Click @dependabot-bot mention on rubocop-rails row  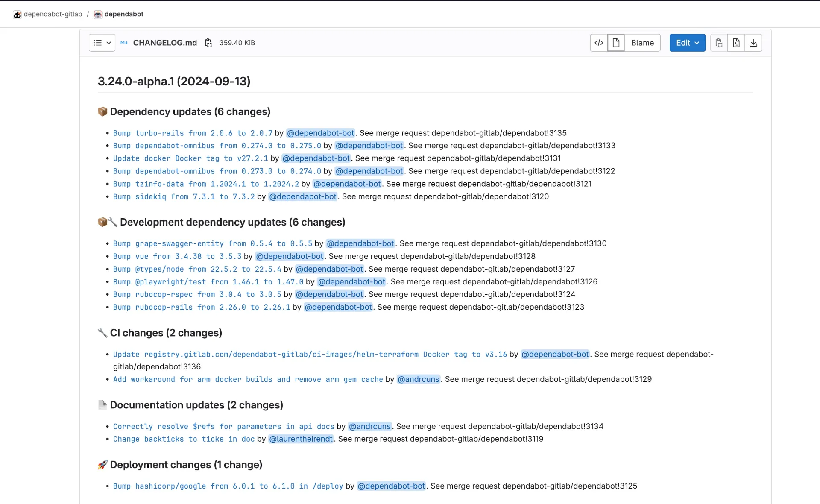click(338, 308)
